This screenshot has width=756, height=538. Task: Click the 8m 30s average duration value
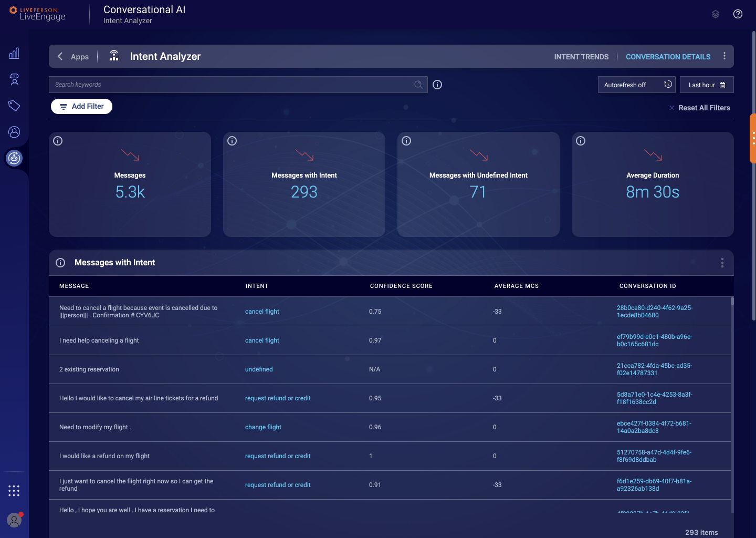[653, 192]
